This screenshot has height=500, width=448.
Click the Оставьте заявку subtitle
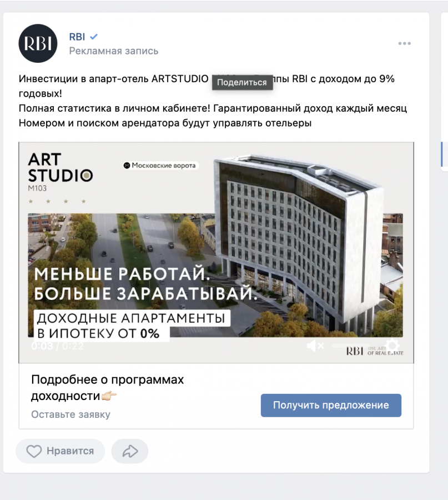(x=71, y=414)
